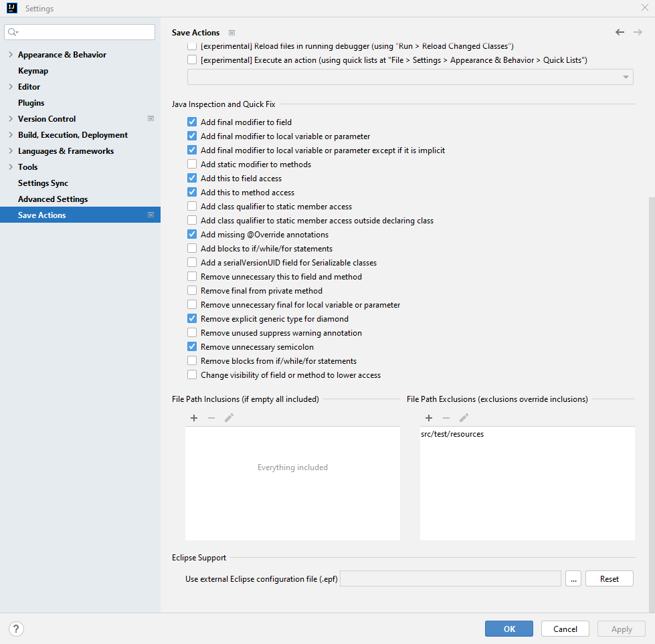
Task: Disable Add missing @Override annotations
Action: tap(192, 234)
